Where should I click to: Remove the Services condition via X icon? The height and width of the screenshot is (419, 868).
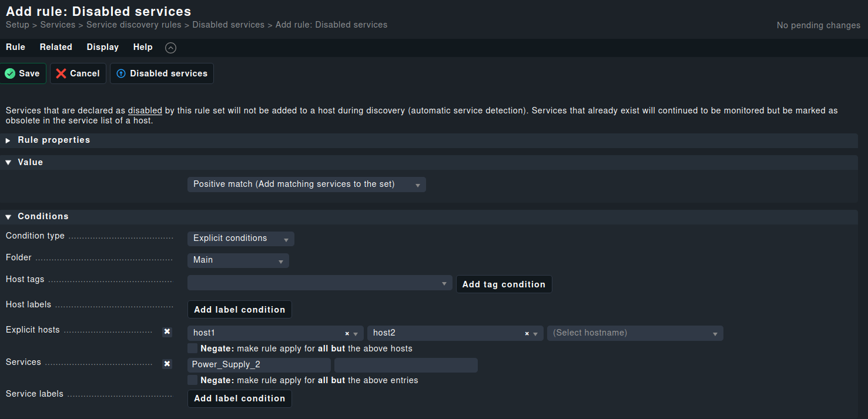click(167, 364)
